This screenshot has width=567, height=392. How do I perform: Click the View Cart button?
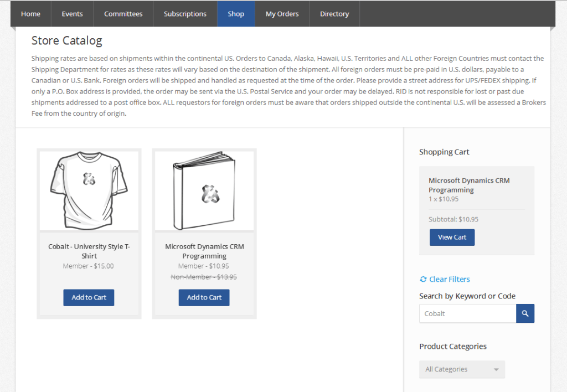pyautogui.click(x=452, y=237)
